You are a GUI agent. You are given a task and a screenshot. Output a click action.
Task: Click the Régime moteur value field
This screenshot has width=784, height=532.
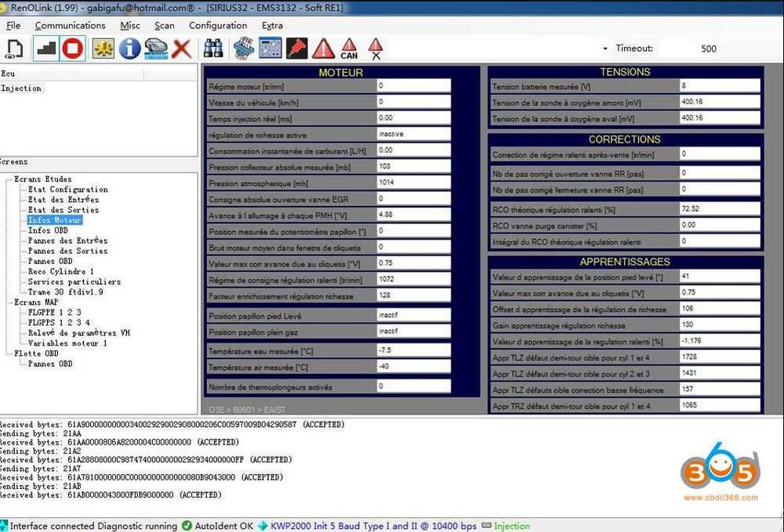tap(413, 86)
